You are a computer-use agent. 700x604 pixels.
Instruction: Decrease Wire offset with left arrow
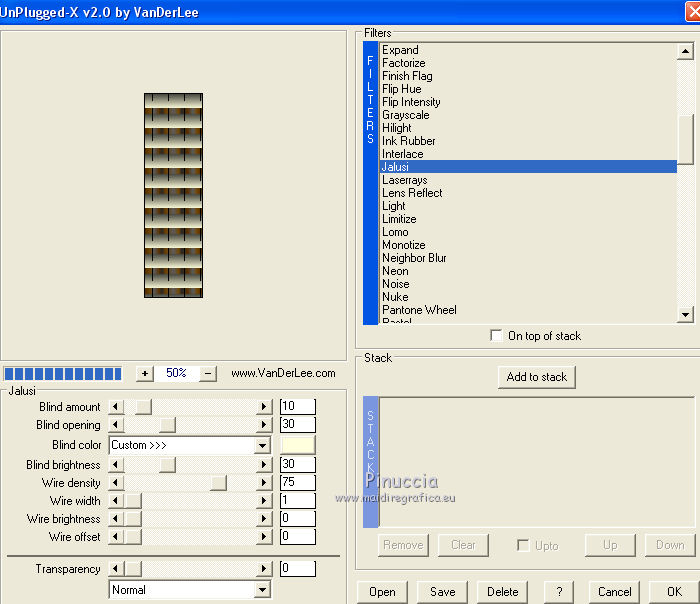pyautogui.click(x=116, y=537)
